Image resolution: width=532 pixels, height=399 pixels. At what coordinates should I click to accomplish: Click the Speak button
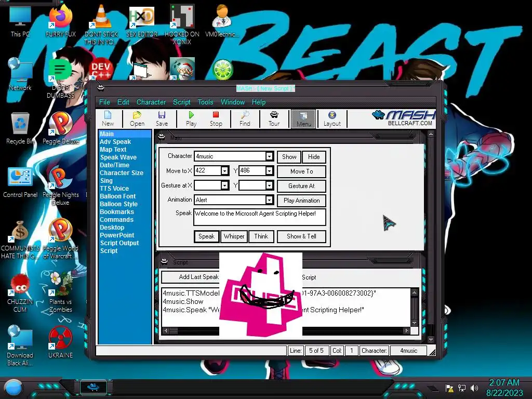point(206,236)
